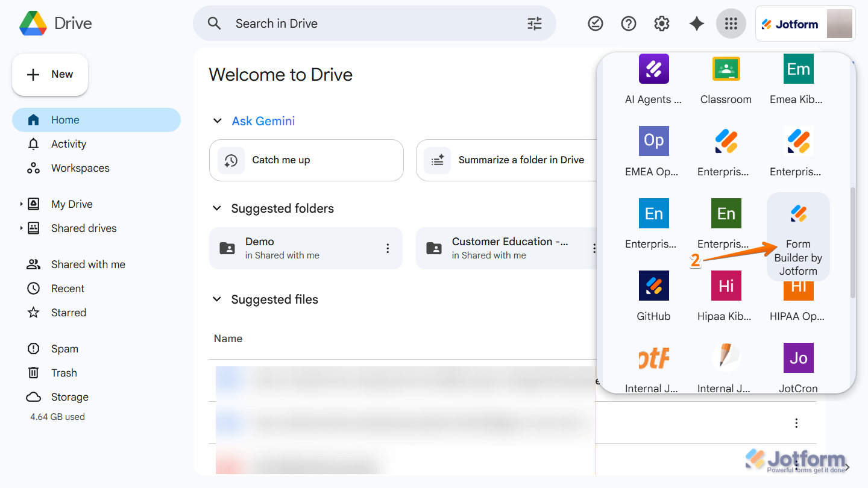Open the GitHub app
The width and height of the screenshot is (868, 488).
653,295
